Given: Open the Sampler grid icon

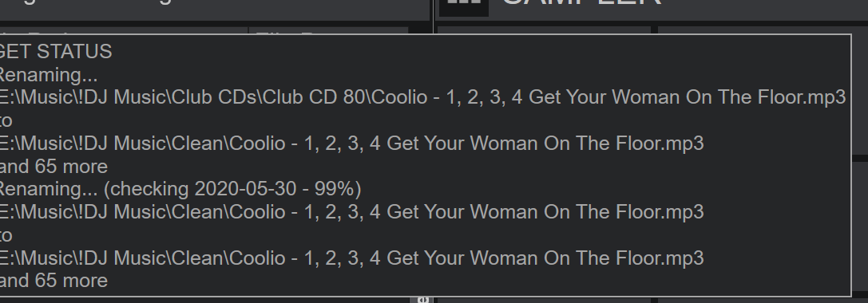Looking at the screenshot, I should 464,6.
